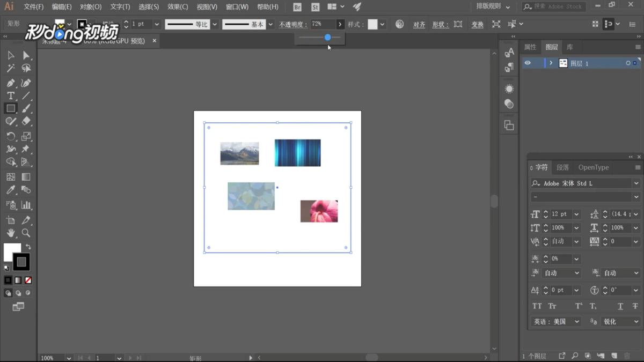Choose the Line Segment tool
The image size is (644, 362).
(x=26, y=96)
